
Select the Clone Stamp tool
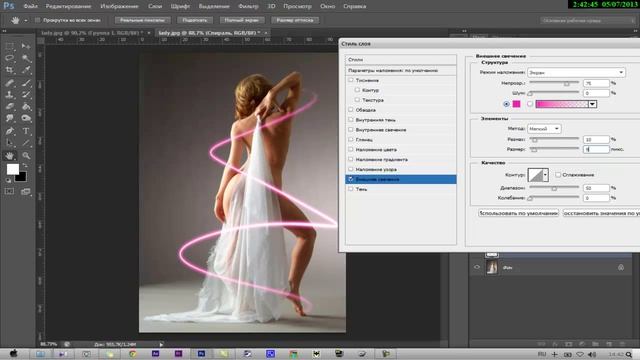(x=9, y=95)
